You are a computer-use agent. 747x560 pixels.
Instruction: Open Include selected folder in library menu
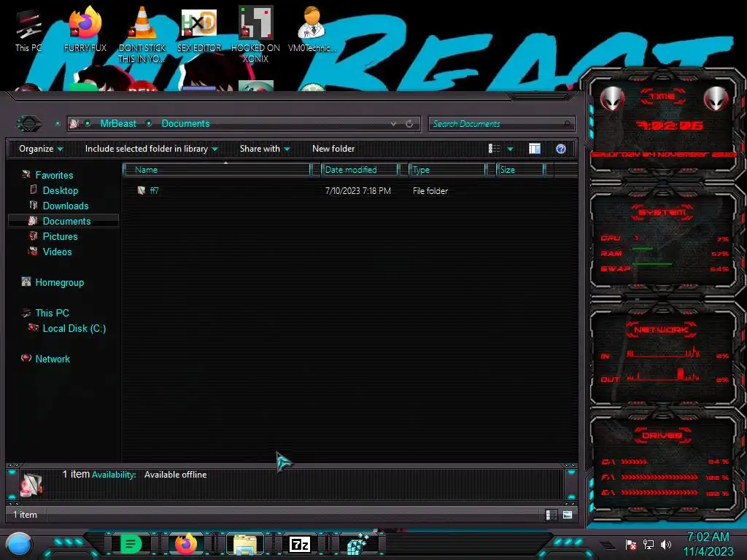[151, 149]
